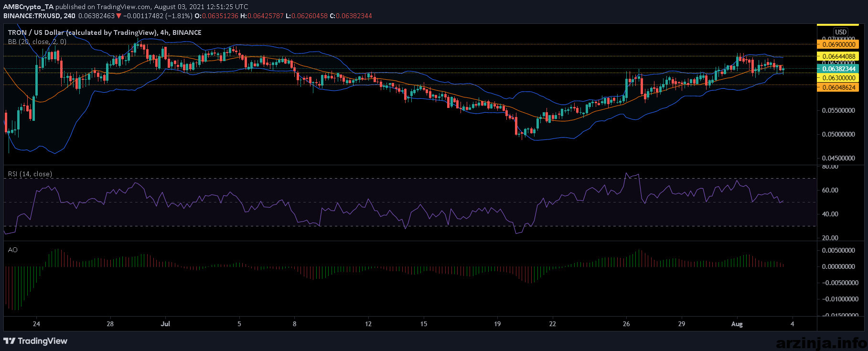Select the BB (20, close, 2, 0) indicator legend
The width and height of the screenshot is (868, 351).
[37, 42]
